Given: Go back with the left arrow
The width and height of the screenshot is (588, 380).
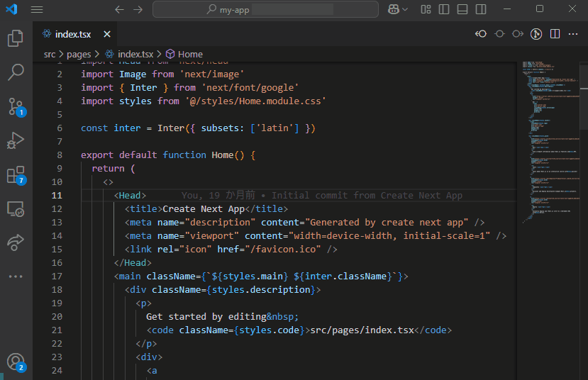Looking at the screenshot, I should pos(119,9).
